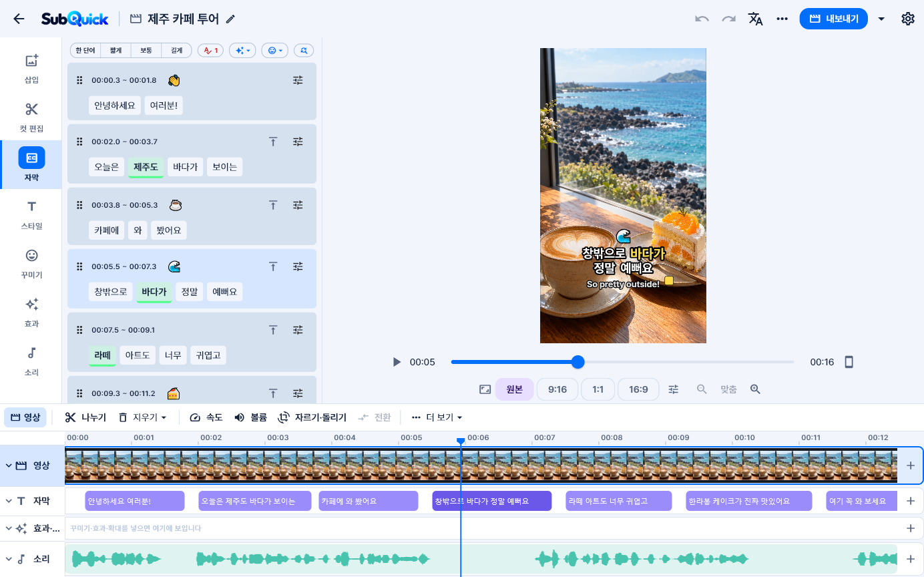Viewport: 924px width, 577px height.
Task: Click the 내보내기 export button
Action: [x=833, y=19]
